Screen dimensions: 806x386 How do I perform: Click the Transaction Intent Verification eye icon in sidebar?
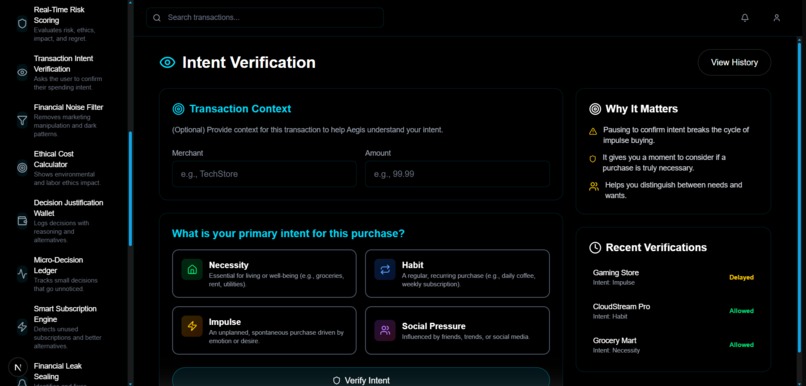coord(22,72)
